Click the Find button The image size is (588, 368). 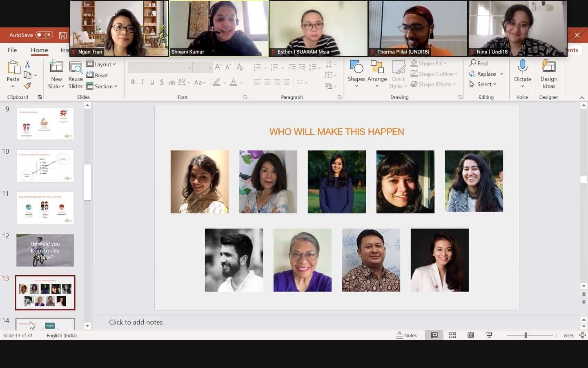[479, 63]
